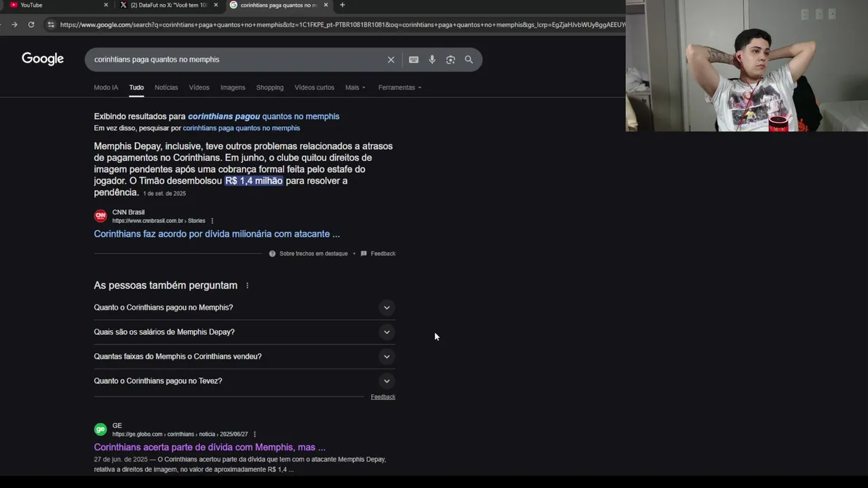Image resolution: width=868 pixels, height=488 pixels.
Task: Select the 'Notícias' search tab
Action: pos(166,87)
